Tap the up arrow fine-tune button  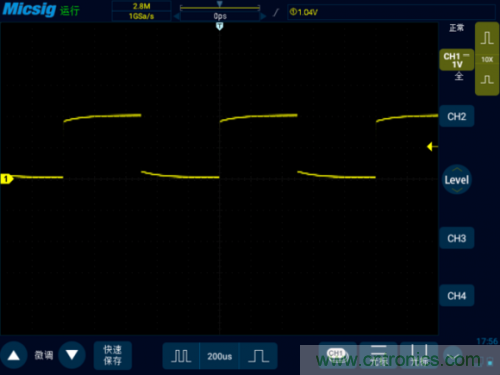(14, 355)
